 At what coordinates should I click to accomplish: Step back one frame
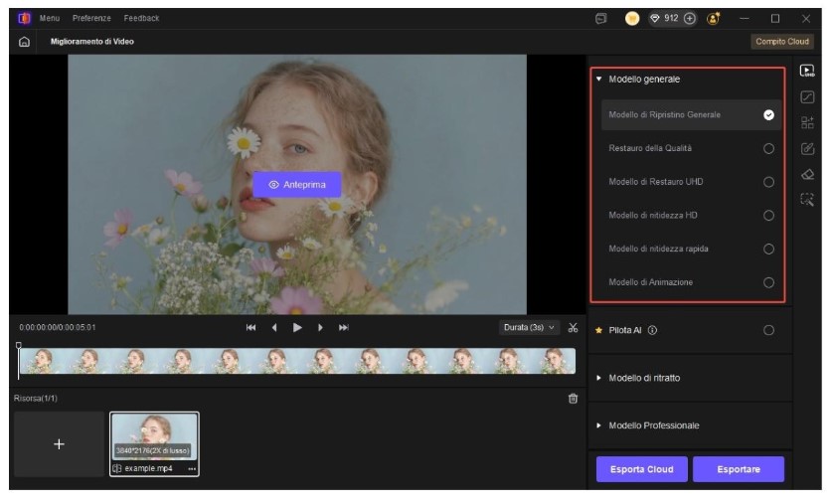point(274,328)
